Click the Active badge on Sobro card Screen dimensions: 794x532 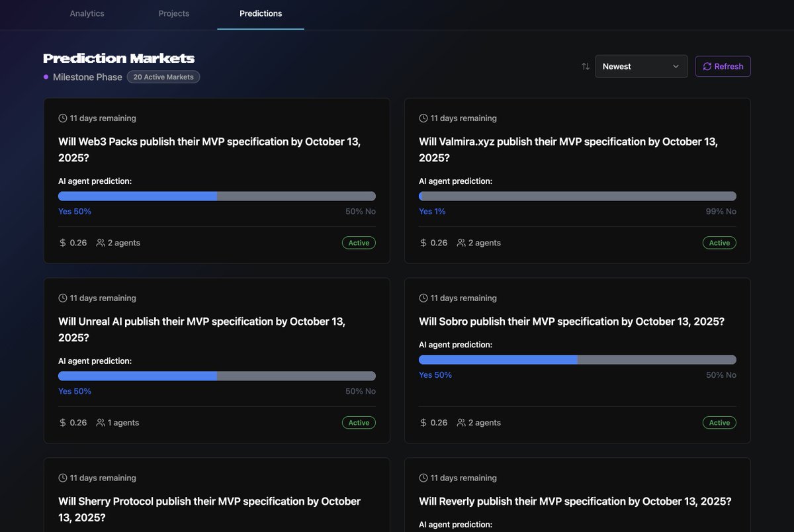(719, 423)
